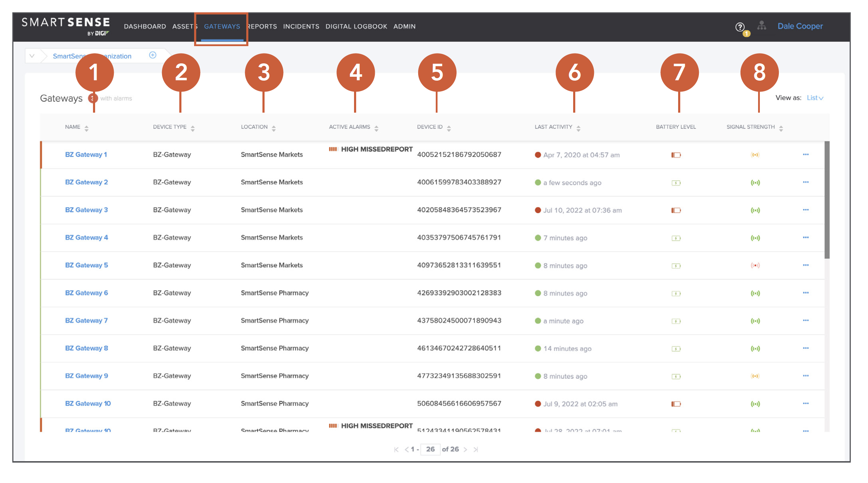Click the SmartSense by Digi logo
This screenshot has height=483, width=868.
(x=66, y=26)
